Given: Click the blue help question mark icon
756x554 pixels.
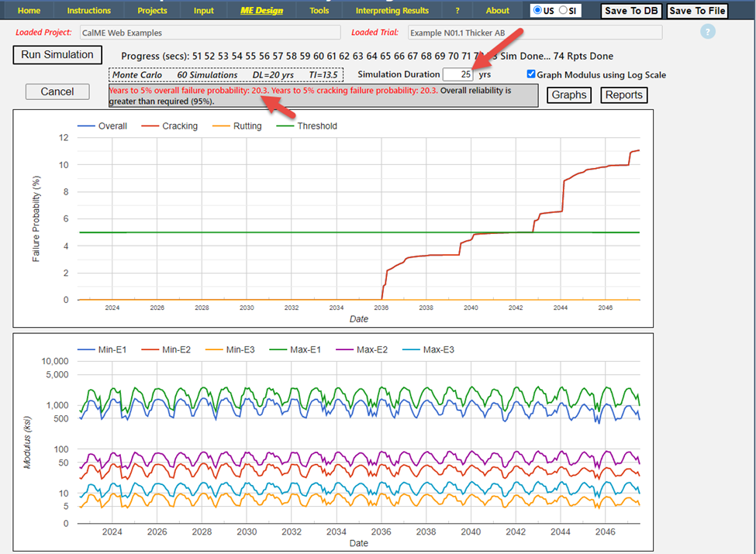Looking at the screenshot, I should pyautogui.click(x=707, y=33).
